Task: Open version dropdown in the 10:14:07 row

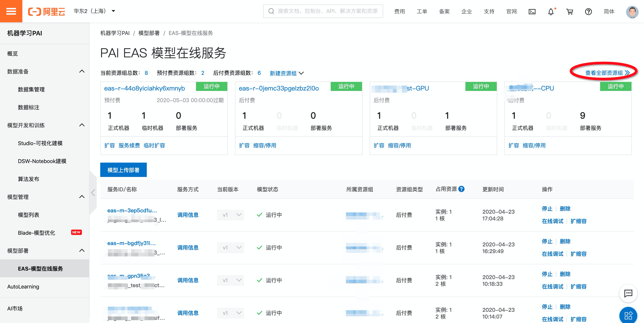Action: [x=230, y=313]
